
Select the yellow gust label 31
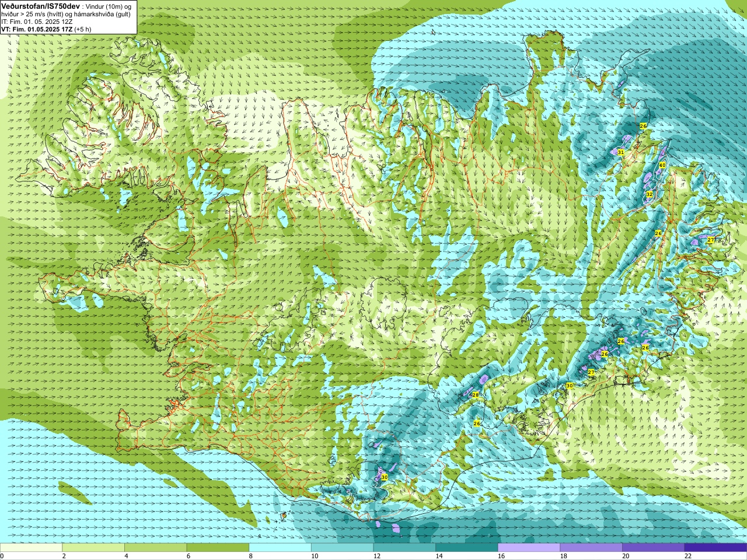621,152
